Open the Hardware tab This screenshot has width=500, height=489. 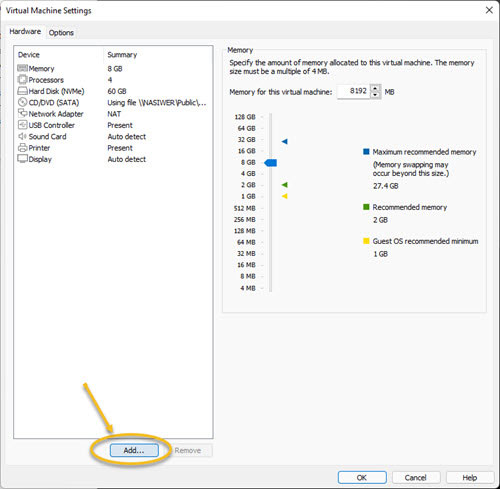[25, 32]
